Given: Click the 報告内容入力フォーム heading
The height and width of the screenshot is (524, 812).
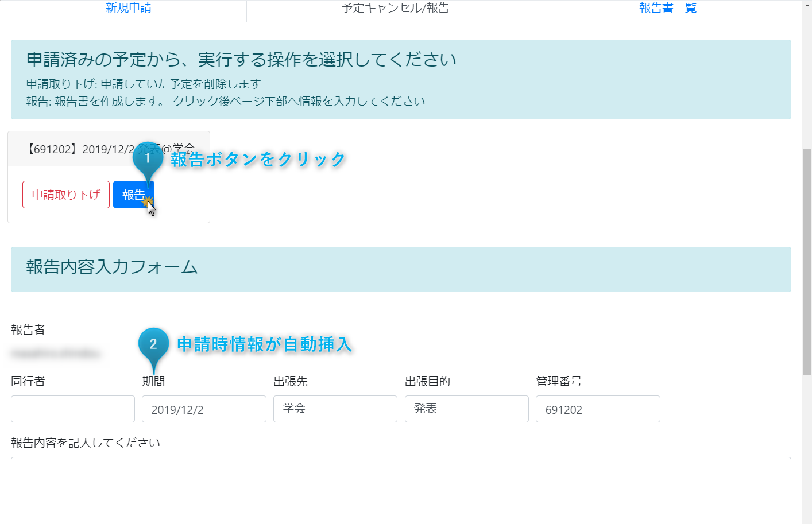Looking at the screenshot, I should pyautogui.click(x=112, y=267).
